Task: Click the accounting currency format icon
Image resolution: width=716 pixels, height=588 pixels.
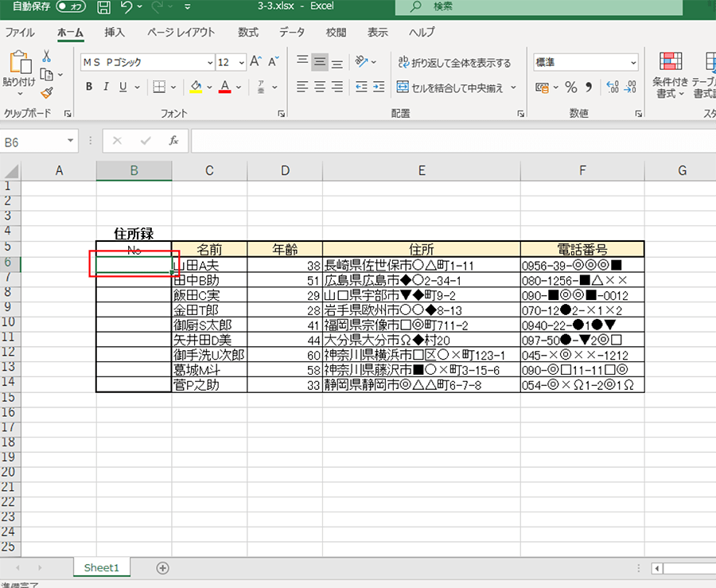Action: [x=542, y=88]
